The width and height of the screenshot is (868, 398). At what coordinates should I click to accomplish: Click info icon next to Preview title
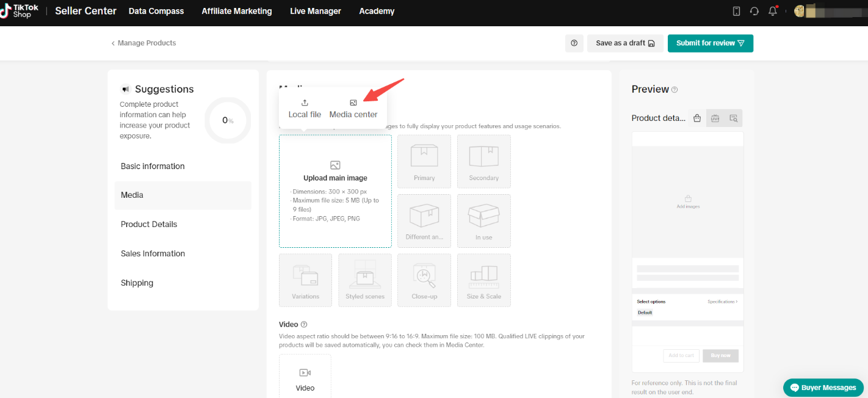click(x=675, y=90)
